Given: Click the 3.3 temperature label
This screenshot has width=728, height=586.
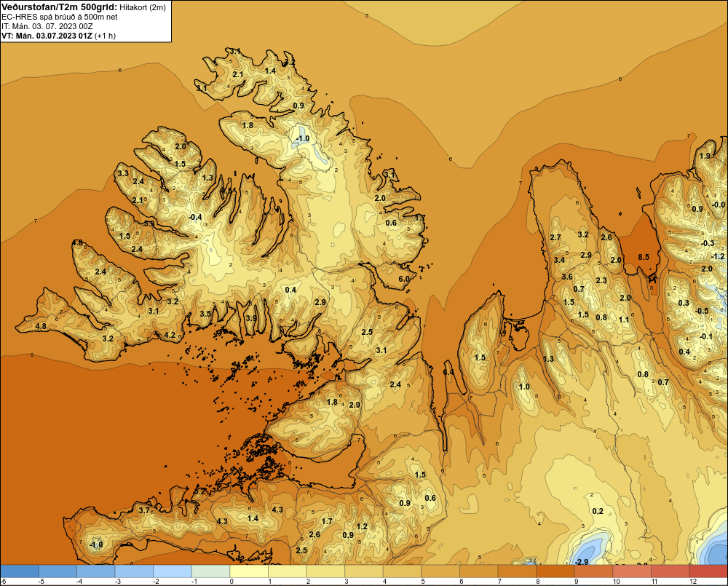Looking at the screenshot, I should click(x=123, y=173).
